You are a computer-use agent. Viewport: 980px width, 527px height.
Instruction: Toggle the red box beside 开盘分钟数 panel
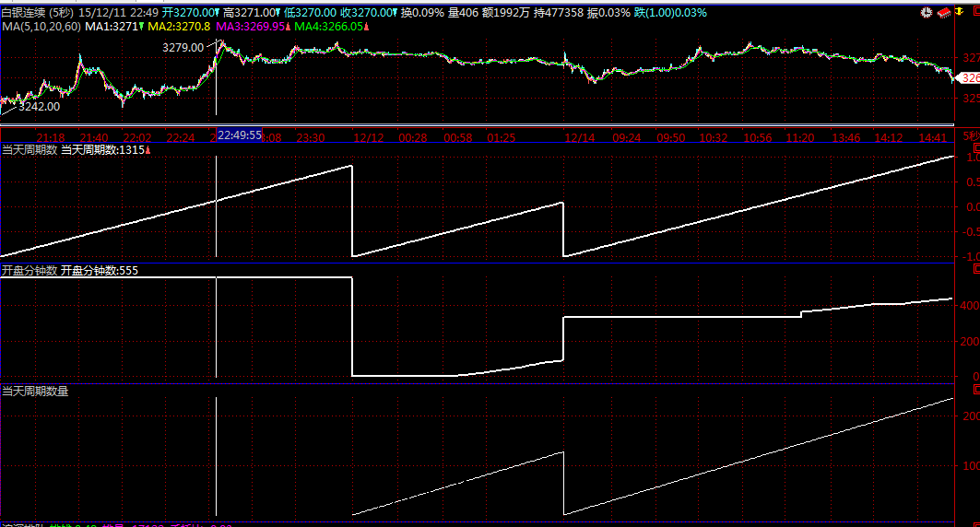[x=975, y=269]
